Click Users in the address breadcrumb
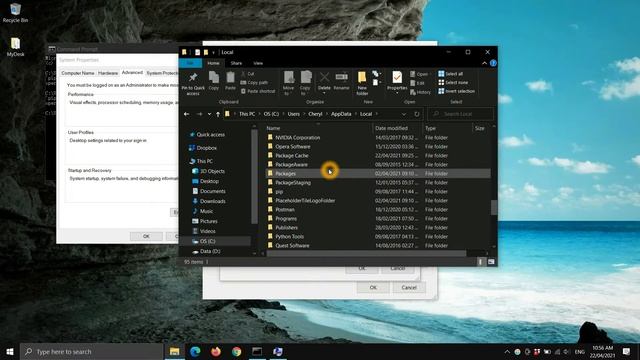This screenshot has width=640, height=360. click(x=293, y=114)
